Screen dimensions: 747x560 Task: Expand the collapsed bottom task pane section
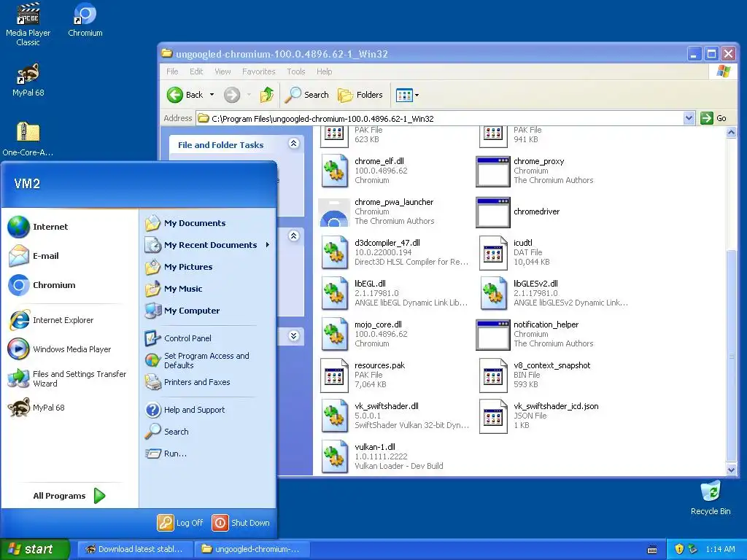coord(294,335)
